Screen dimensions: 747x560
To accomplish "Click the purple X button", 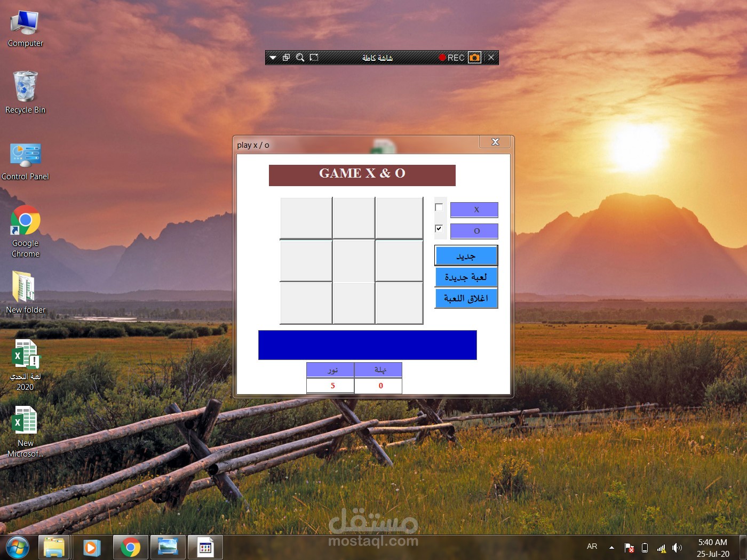I will click(x=474, y=210).
